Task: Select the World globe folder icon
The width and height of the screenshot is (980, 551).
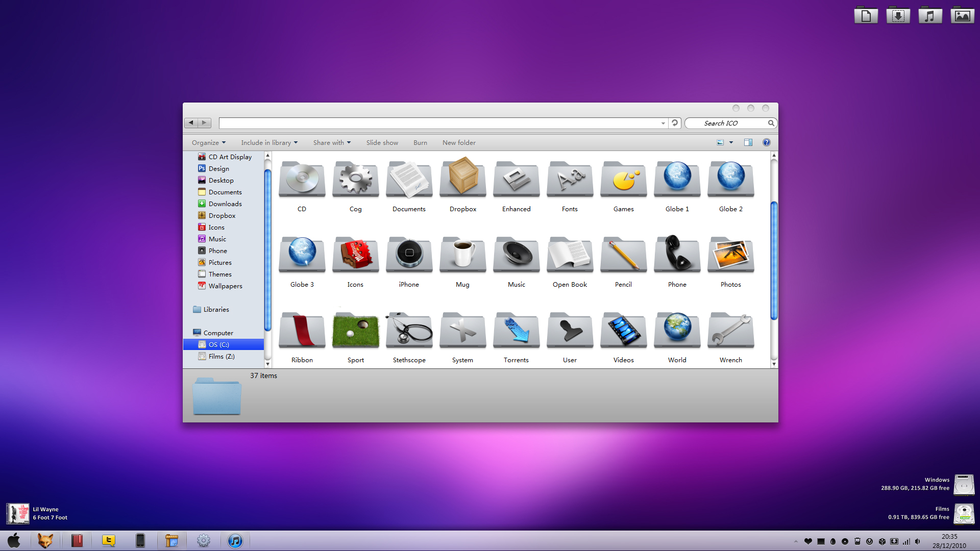Action: click(x=677, y=330)
